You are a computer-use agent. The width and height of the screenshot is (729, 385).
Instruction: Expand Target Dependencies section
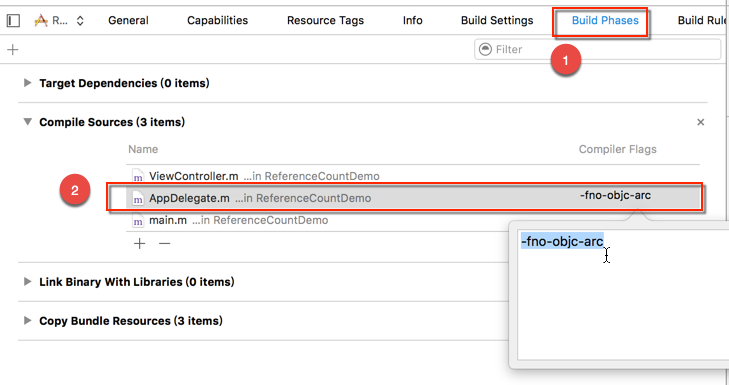(x=28, y=83)
